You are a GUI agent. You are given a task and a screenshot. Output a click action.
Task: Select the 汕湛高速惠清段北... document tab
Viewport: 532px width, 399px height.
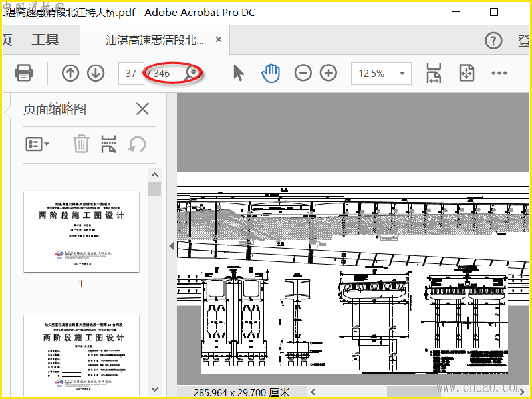coord(155,40)
